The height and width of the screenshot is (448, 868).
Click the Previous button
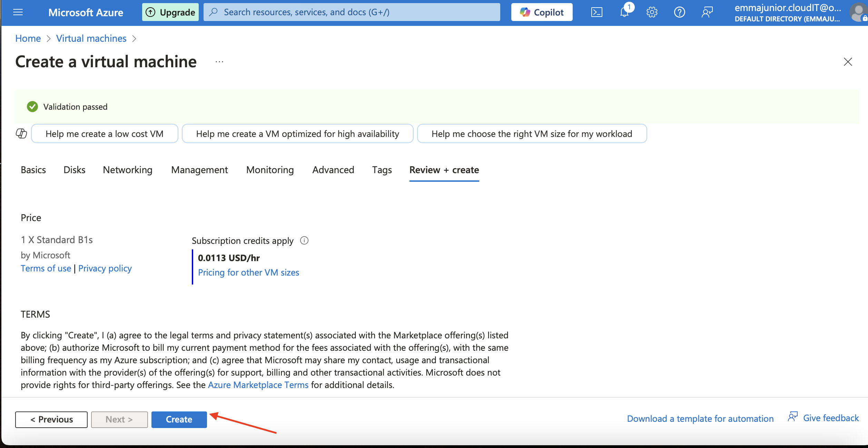(x=51, y=419)
